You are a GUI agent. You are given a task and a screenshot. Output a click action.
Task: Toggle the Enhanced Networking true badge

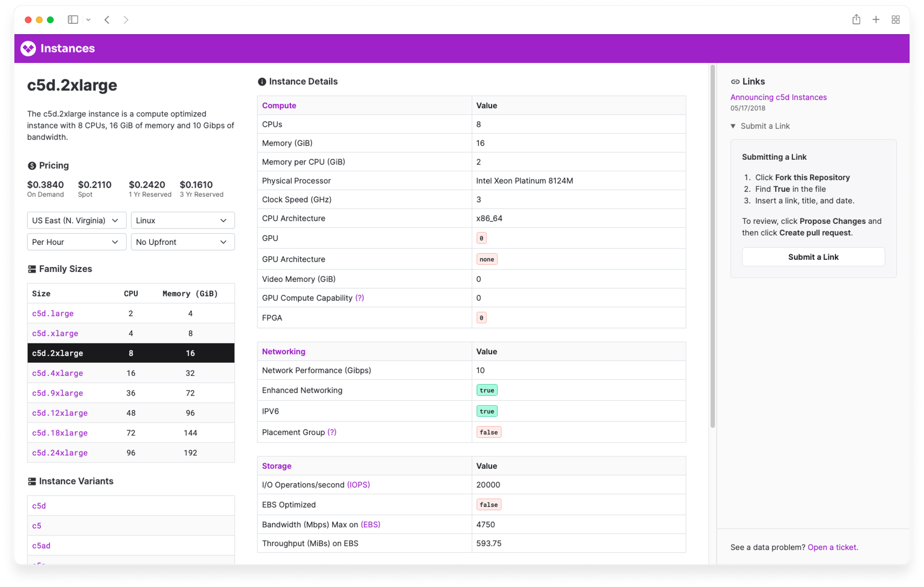pos(487,390)
